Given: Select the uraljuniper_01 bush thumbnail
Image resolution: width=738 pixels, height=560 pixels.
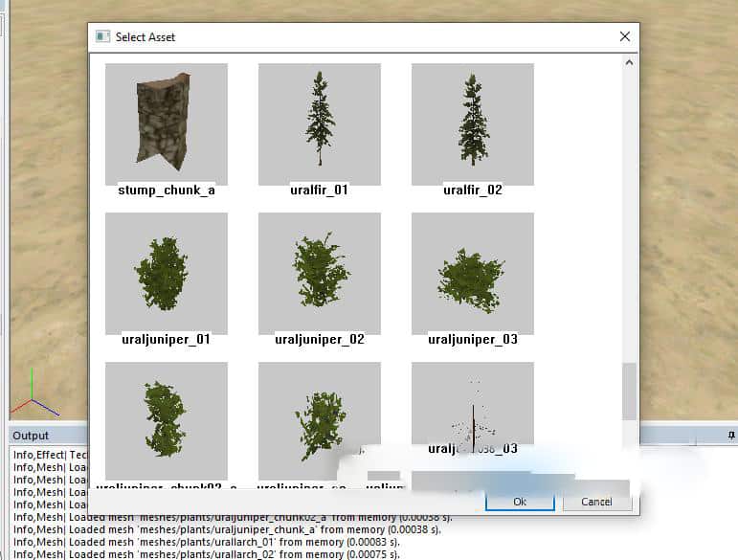Looking at the screenshot, I should click(166, 273).
